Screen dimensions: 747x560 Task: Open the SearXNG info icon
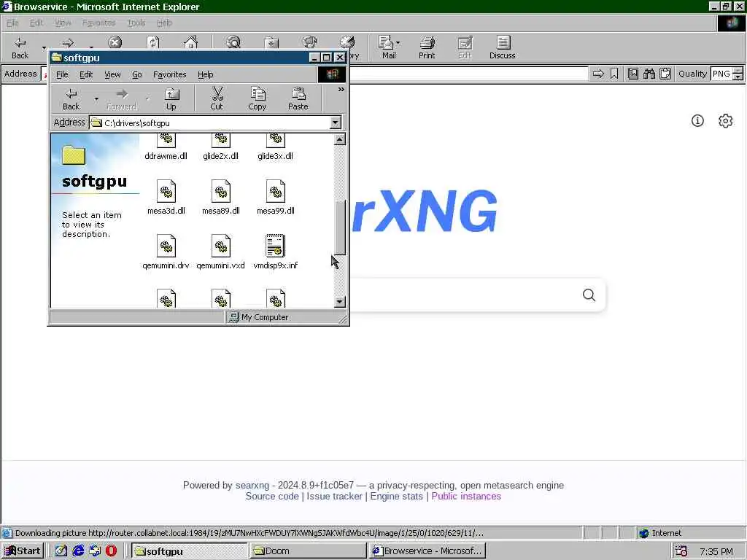coord(697,121)
